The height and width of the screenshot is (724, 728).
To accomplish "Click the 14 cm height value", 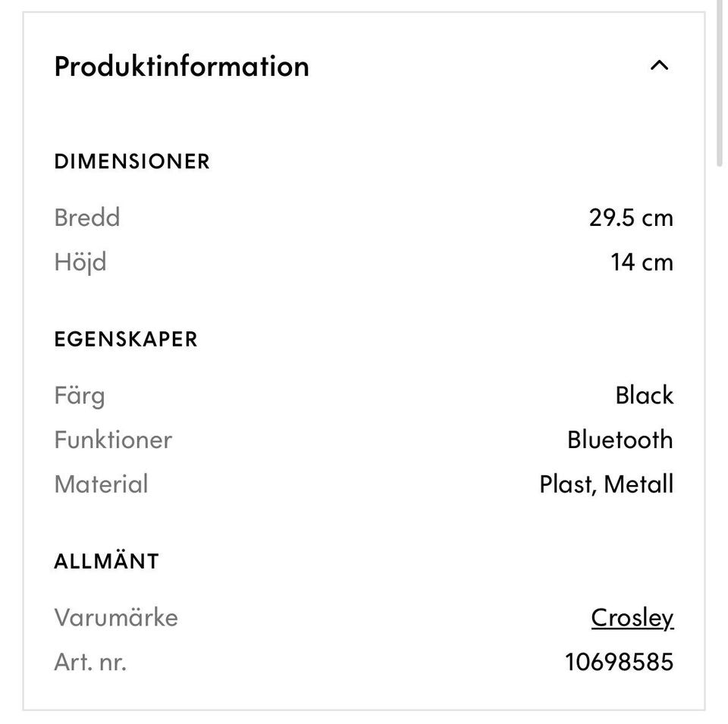I will tap(642, 262).
